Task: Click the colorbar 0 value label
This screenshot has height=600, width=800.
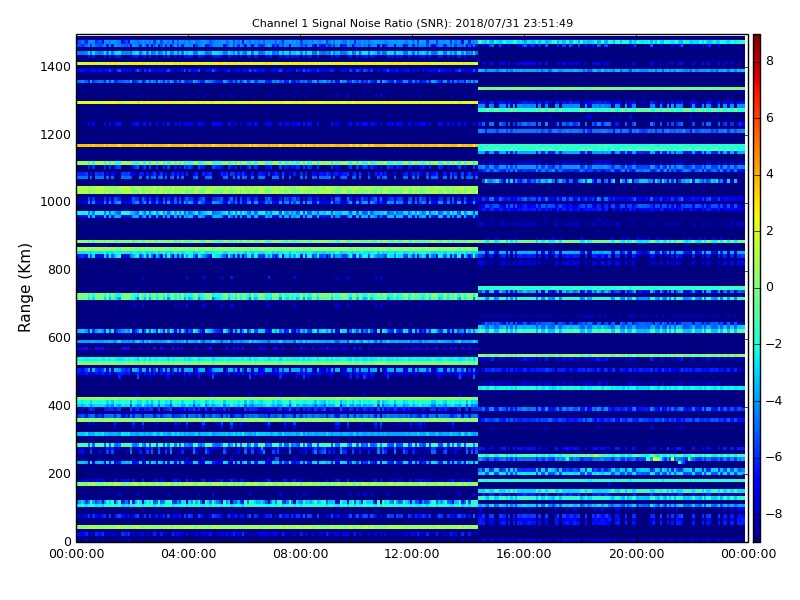Action: 770,287
